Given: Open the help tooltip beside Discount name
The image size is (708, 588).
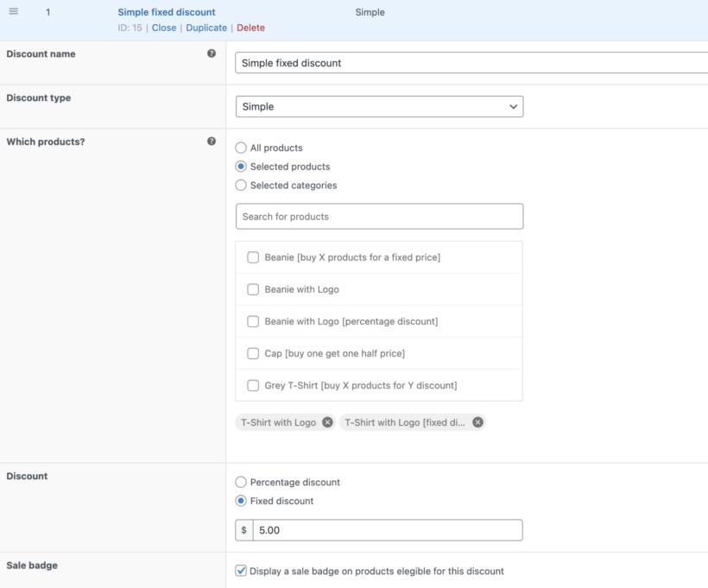Looking at the screenshot, I should coord(212,53).
